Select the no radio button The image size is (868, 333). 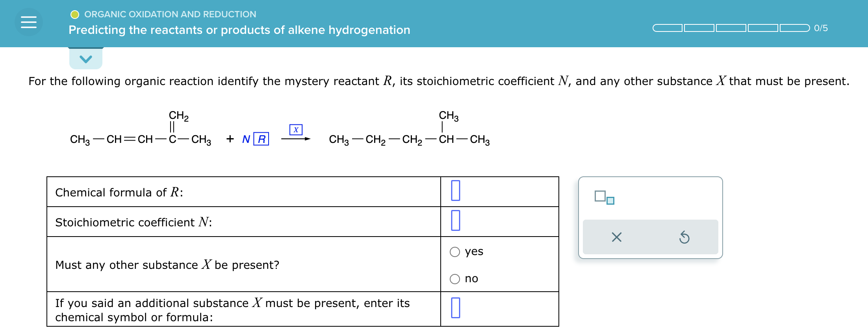[x=455, y=279]
